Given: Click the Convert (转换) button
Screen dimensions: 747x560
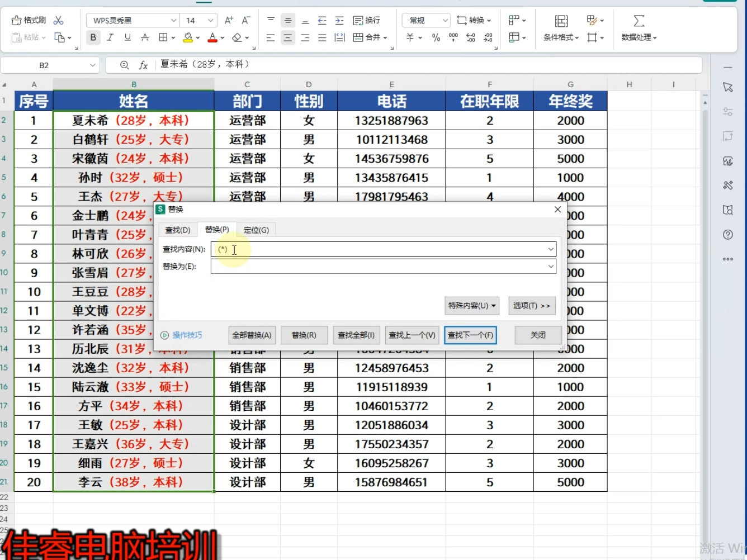Looking at the screenshot, I should (x=474, y=20).
